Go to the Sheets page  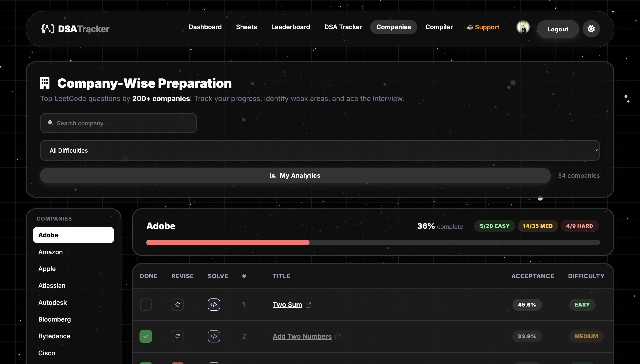(x=246, y=27)
